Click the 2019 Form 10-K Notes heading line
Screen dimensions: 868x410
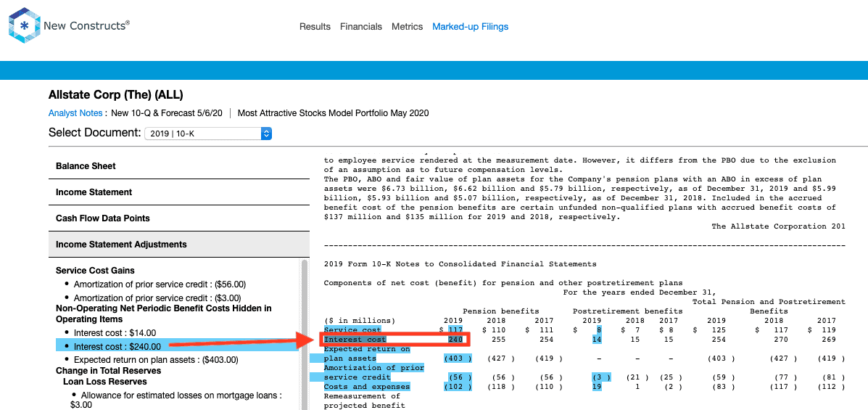click(x=460, y=263)
